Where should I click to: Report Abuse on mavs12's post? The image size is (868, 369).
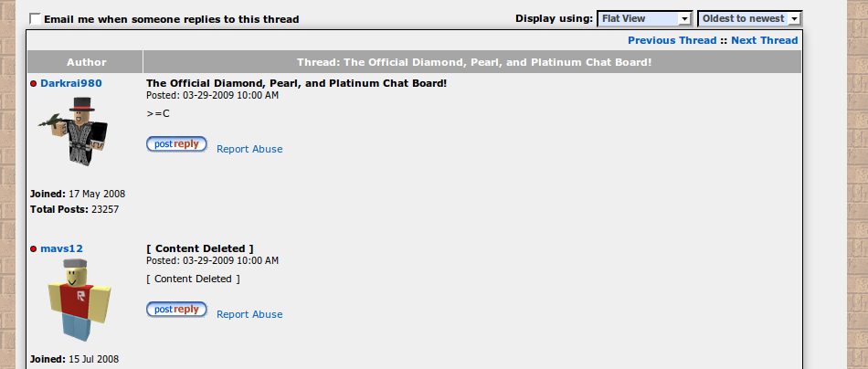point(249,314)
